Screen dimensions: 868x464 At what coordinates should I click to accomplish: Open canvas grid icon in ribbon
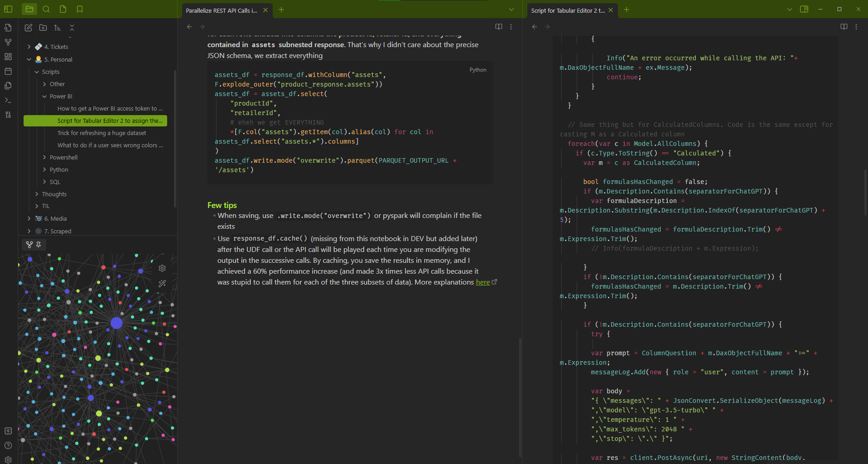click(8, 57)
